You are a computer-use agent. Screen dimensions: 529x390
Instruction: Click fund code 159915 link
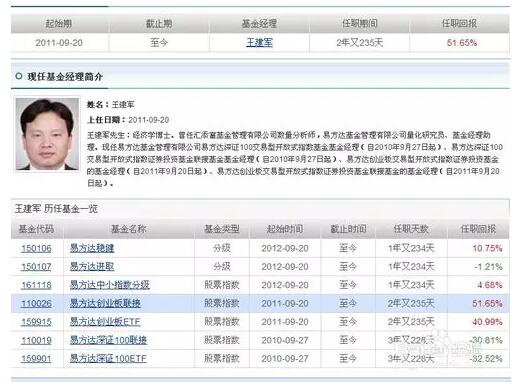36,322
